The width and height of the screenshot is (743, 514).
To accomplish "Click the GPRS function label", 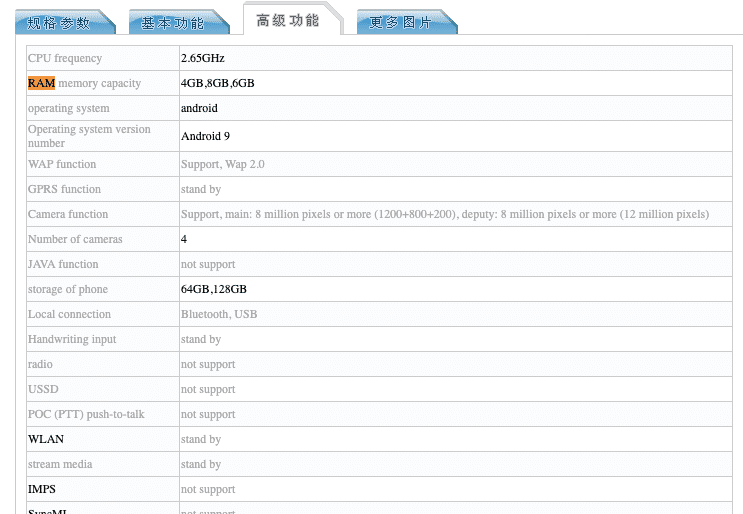I will (x=64, y=189).
